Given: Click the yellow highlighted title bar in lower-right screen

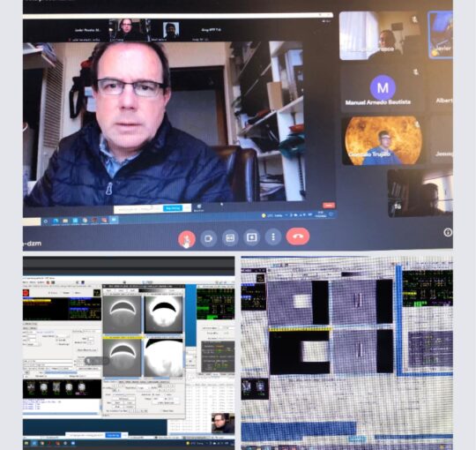Looking at the screenshot, I should point(300,329).
